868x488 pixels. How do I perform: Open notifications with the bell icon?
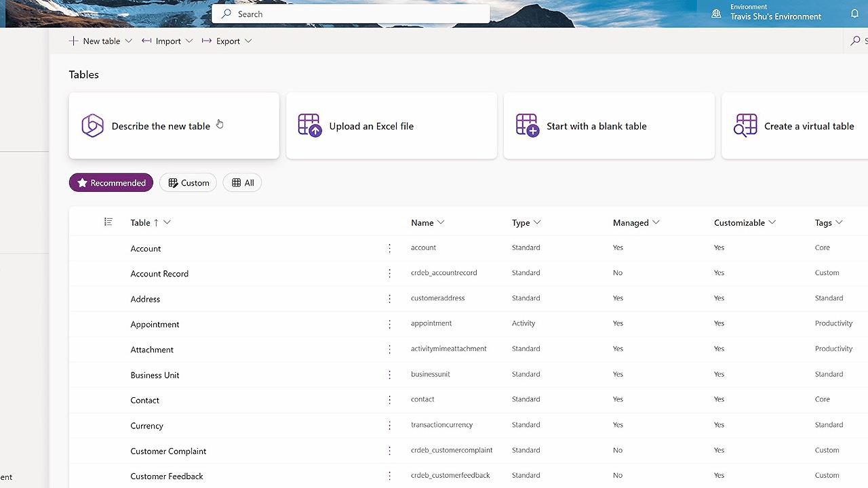pos(854,14)
